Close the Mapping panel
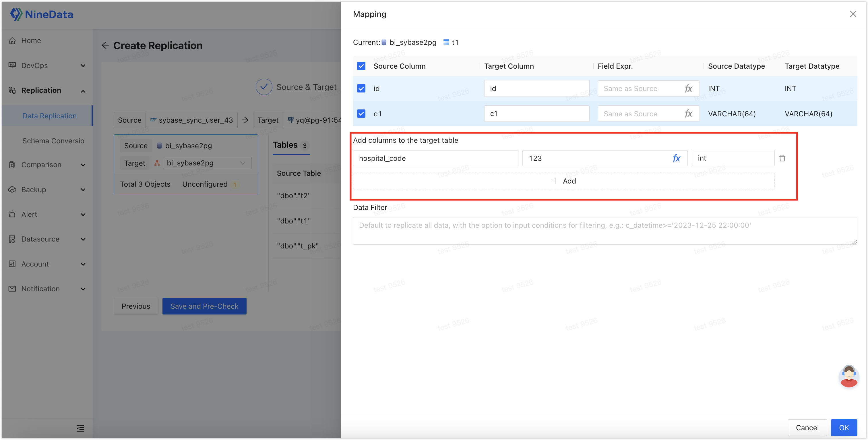Viewport: 868px width, 440px height. click(853, 14)
